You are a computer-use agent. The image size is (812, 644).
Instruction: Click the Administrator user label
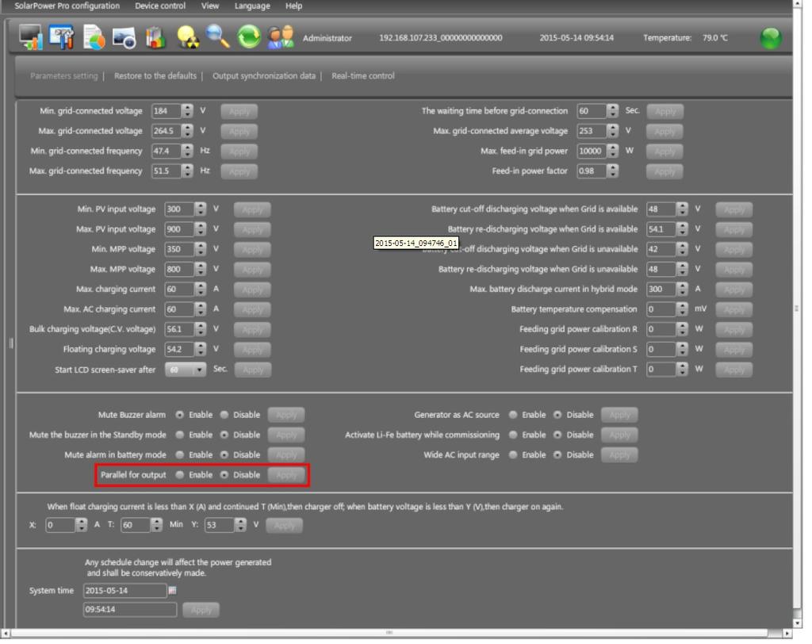point(327,38)
